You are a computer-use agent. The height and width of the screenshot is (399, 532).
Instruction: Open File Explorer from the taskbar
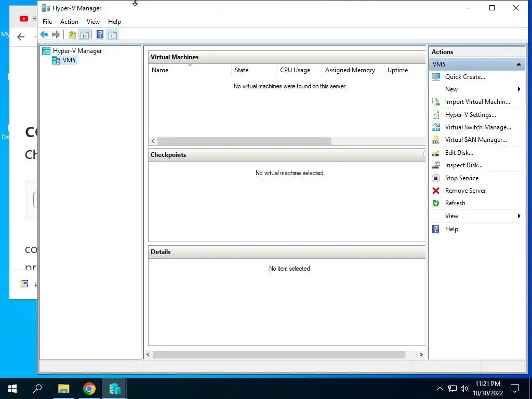coord(64,389)
